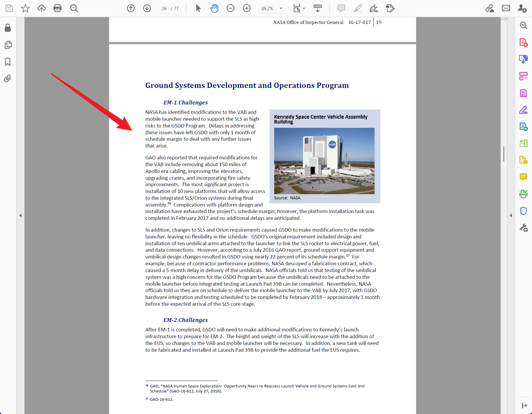The image size is (532, 414).
Task: Add a sticky note comment
Action: [342, 8]
